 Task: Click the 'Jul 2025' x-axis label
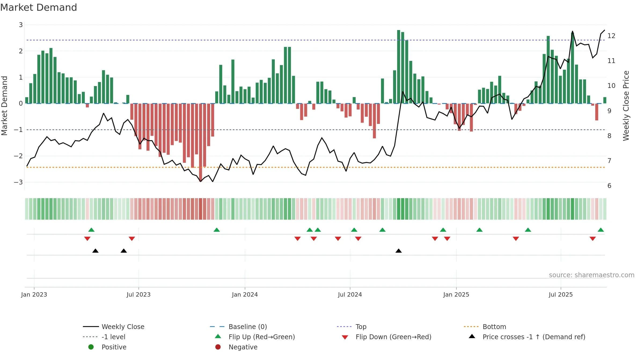[561, 295]
